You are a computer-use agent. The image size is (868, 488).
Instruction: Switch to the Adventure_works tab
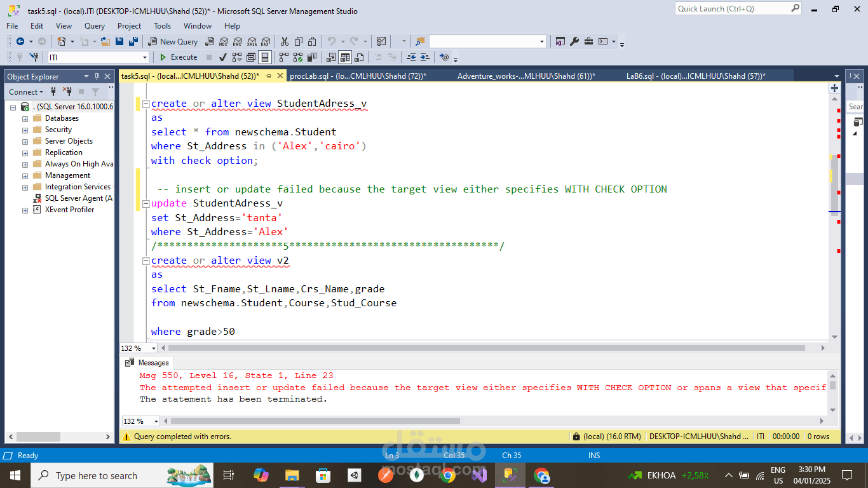coord(526,76)
